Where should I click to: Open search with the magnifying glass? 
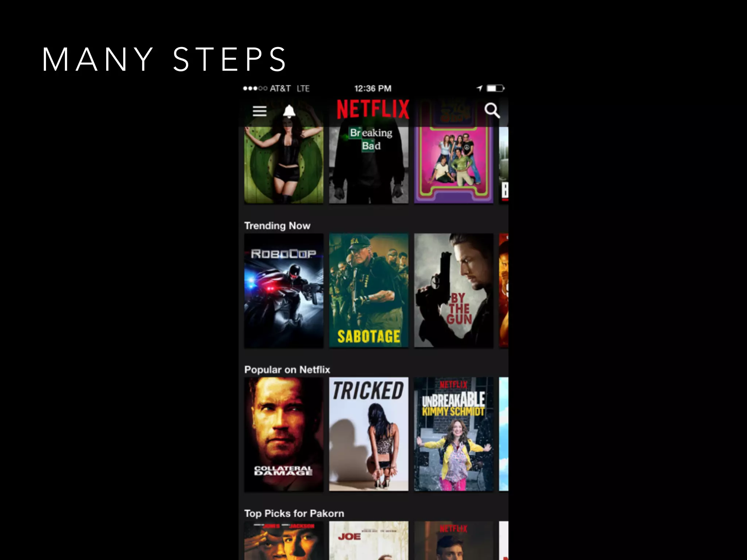click(x=492, y=110)
